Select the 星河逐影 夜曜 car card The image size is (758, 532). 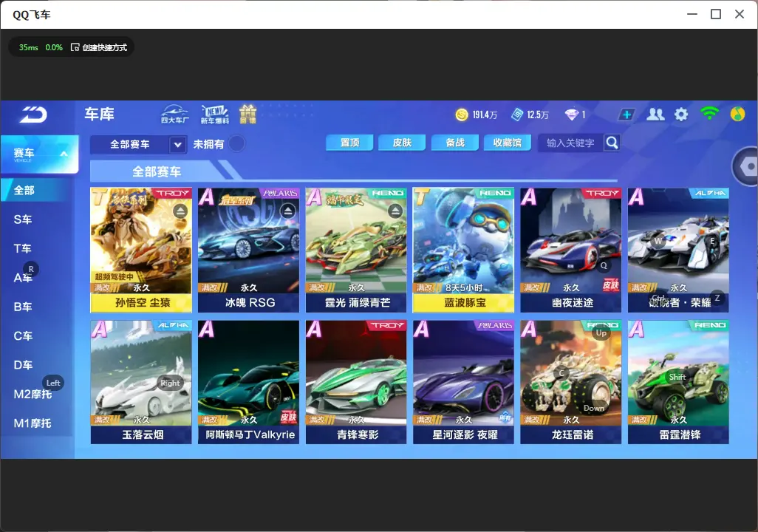[464, 382]
